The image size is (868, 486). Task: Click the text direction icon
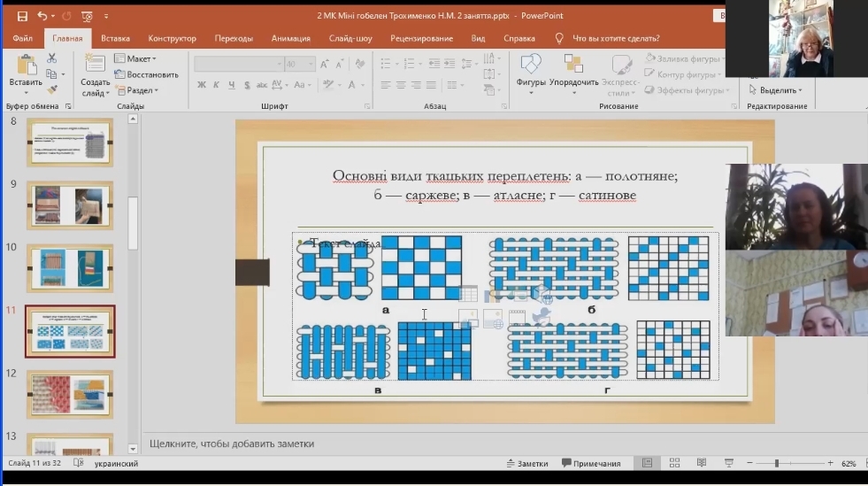[x=488, y=58]
